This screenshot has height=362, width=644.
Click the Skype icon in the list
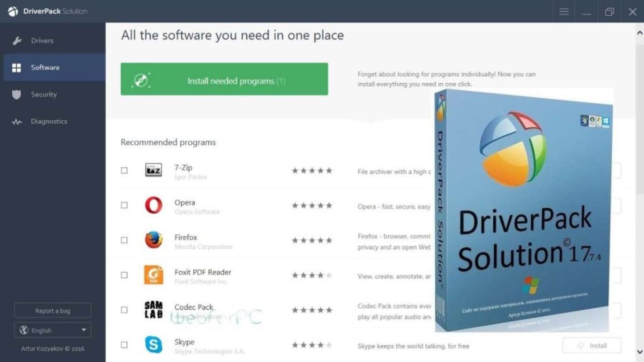[x=153, y=344]
